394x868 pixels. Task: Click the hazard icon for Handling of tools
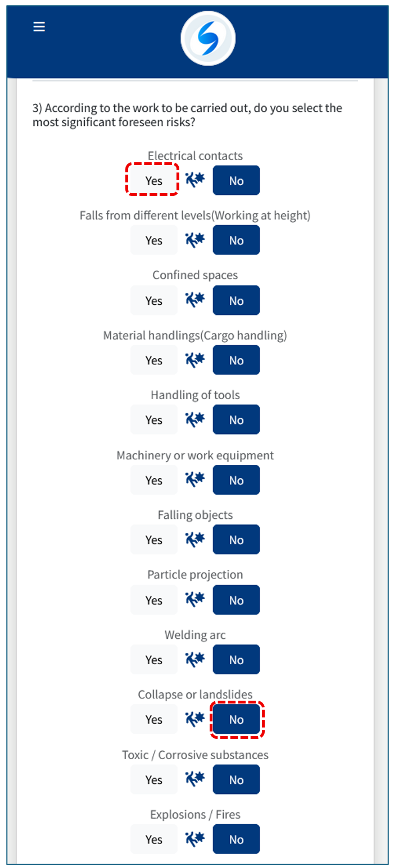tap(195, 420)
